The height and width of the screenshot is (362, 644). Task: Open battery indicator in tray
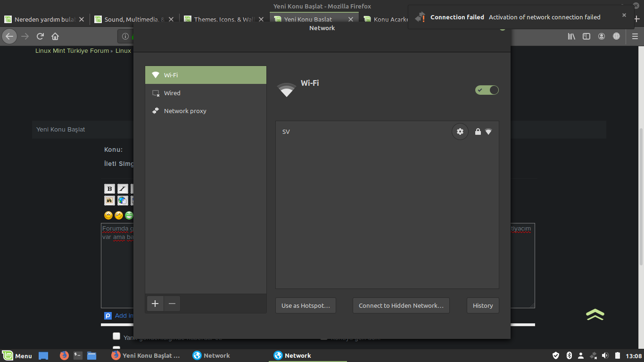[617, 355]
